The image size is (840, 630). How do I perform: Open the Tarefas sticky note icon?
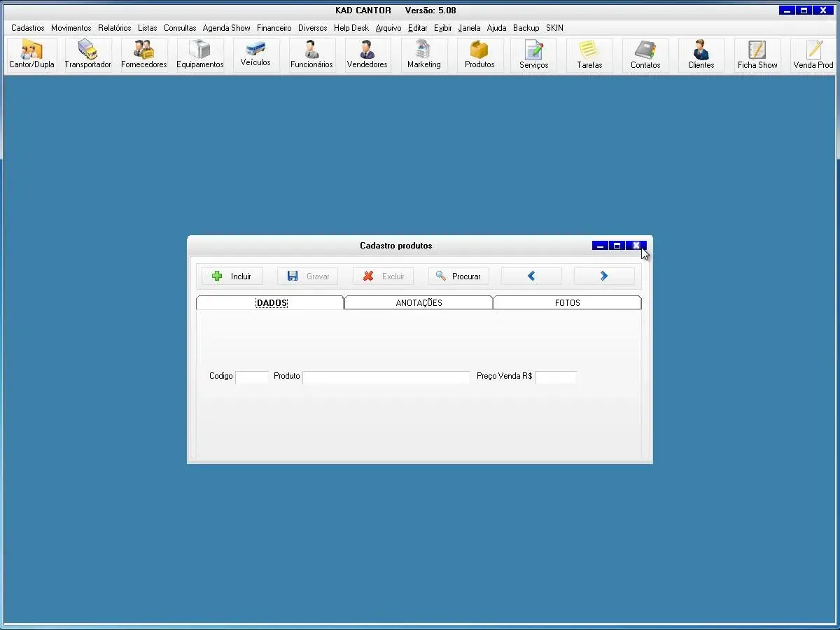(x=589, y=55)
